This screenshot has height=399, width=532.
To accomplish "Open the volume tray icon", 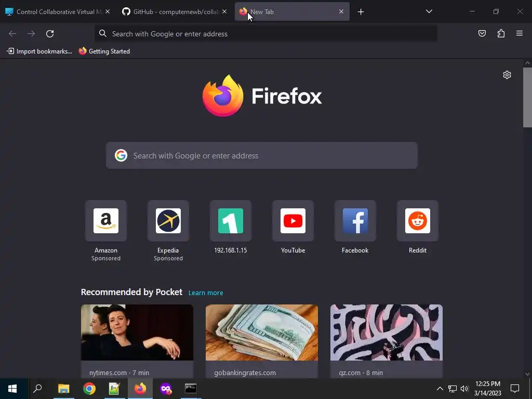I will [464, 389].
